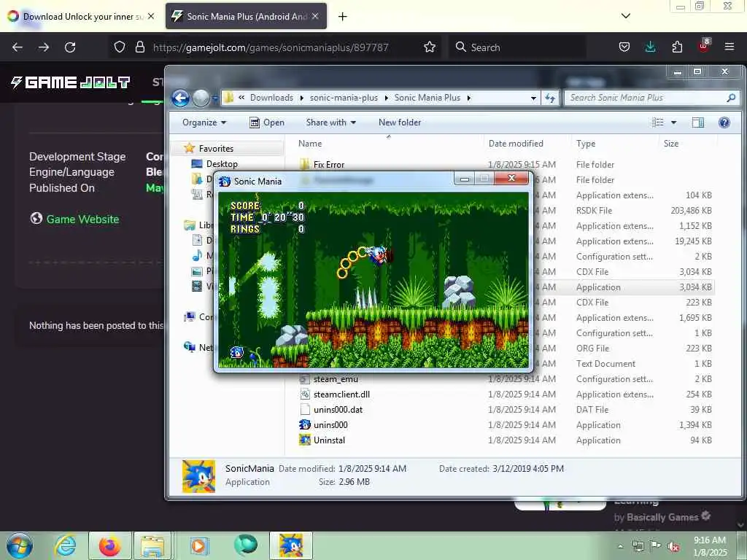Image resolution: width=747 pixels, height=560 pixels.
Task: Click the Game Jolt logo
Action: [70, 82]
